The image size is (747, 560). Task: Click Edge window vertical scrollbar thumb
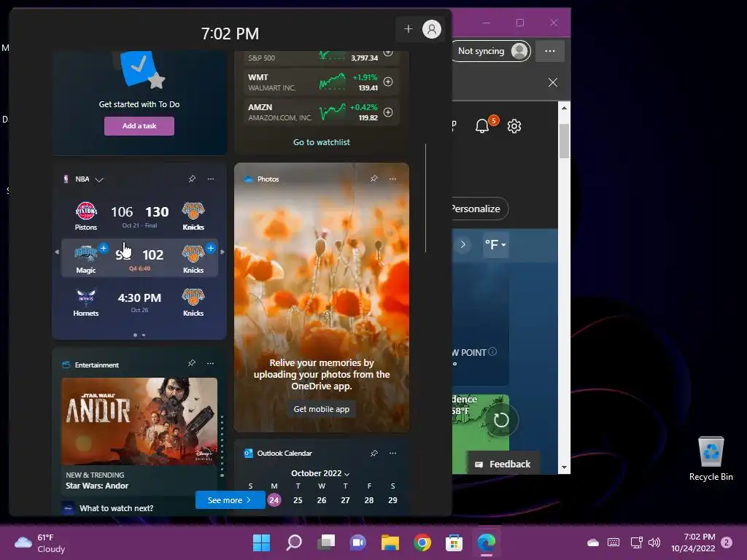pos(564,141)
